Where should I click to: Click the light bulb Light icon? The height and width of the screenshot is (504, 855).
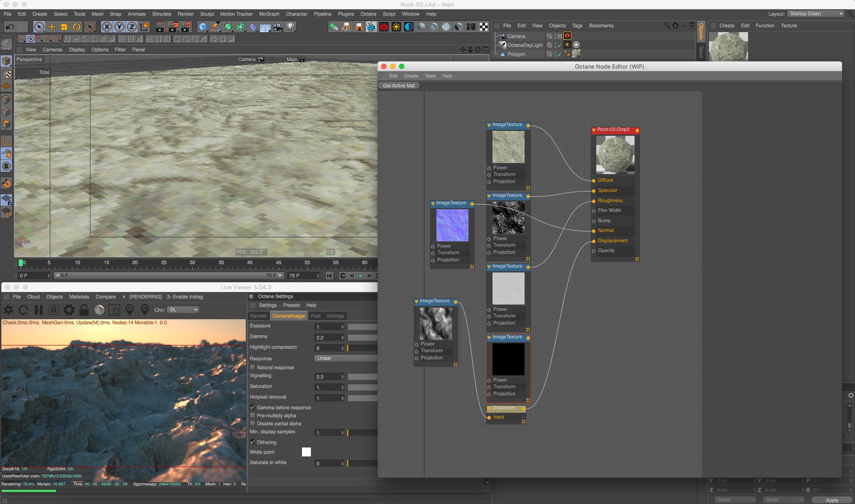290,27
